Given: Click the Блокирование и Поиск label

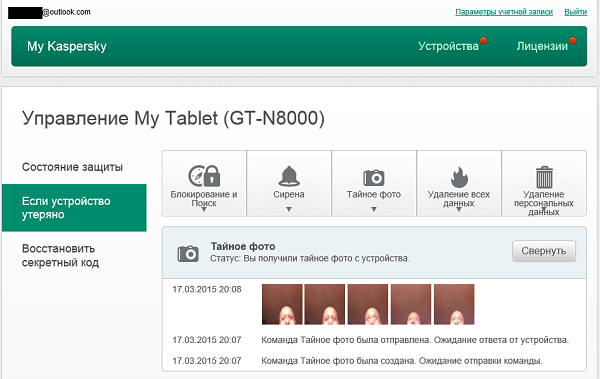Looking at the screenshot, I should tap(204, 199).
